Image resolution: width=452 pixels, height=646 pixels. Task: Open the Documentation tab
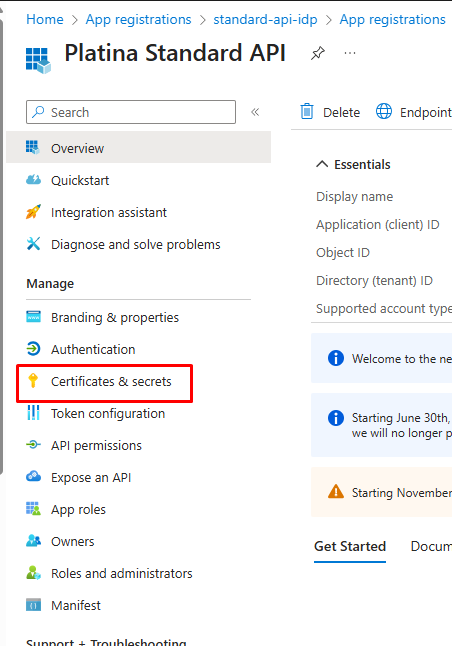(x=431, y=546)
